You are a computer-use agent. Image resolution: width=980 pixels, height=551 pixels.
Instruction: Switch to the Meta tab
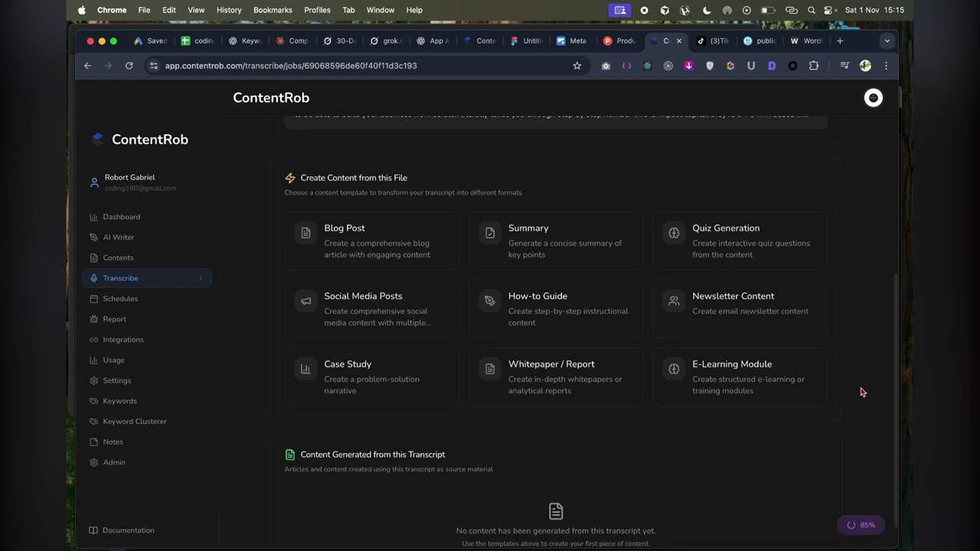572,41
